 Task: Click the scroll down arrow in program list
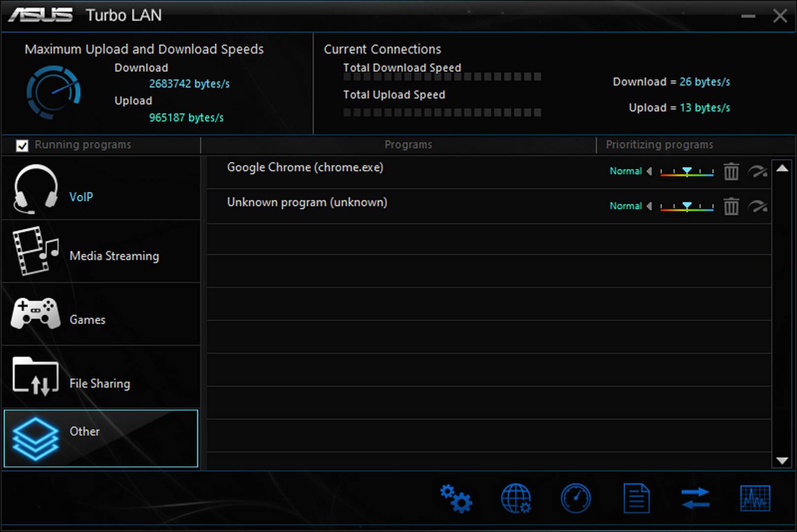click(782, 461)
